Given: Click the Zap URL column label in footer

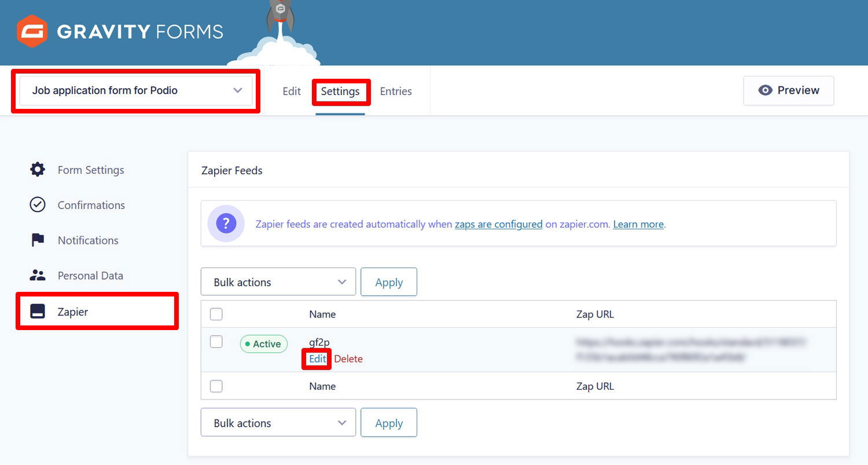Looking at the screenshot, I should pyautogui.click(x=595, y=386).
